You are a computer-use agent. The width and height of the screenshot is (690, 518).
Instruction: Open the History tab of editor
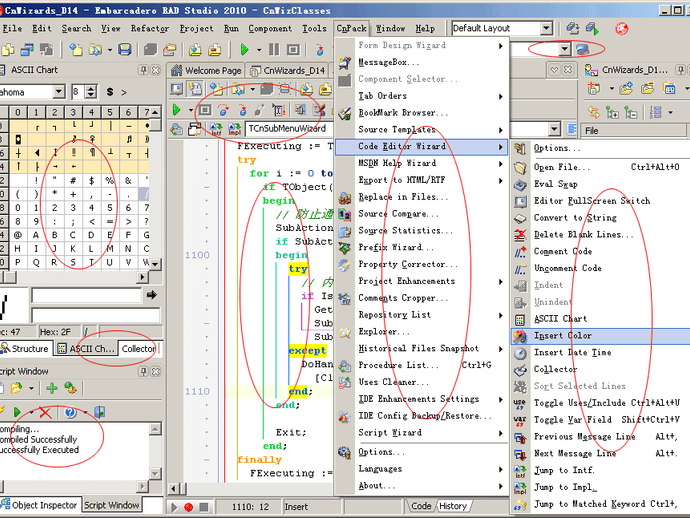point(453,506)
